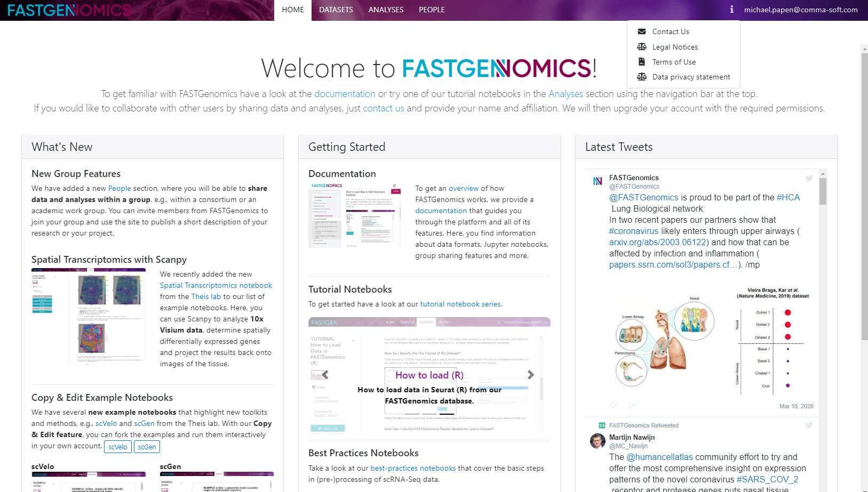Click carousel previous arrow in Tutorial Notebooks

tap(325, 375)
